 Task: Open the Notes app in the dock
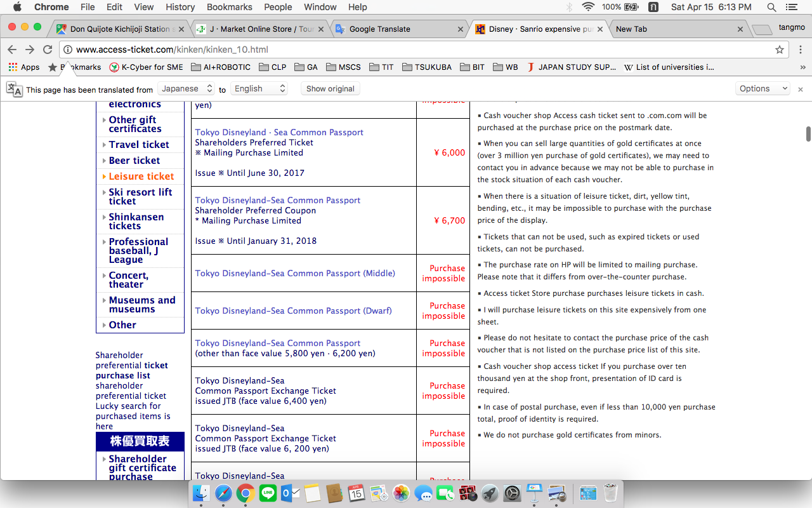(311, 493)
